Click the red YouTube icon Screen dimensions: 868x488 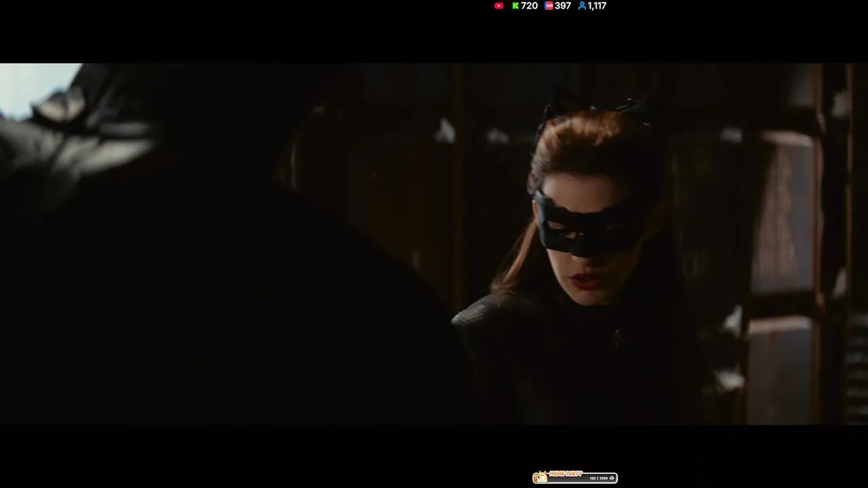pos(499,5)
